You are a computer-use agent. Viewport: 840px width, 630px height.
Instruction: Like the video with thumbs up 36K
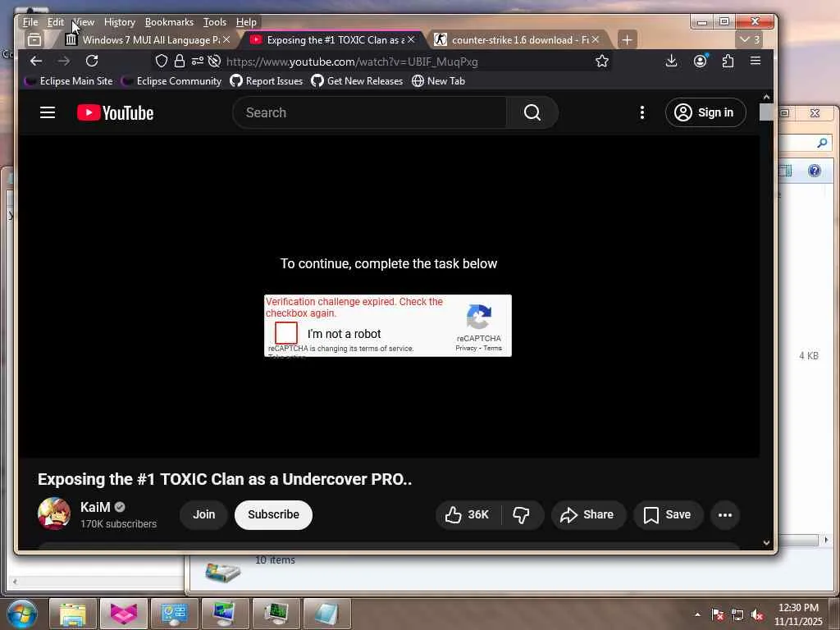coord(467,515)
